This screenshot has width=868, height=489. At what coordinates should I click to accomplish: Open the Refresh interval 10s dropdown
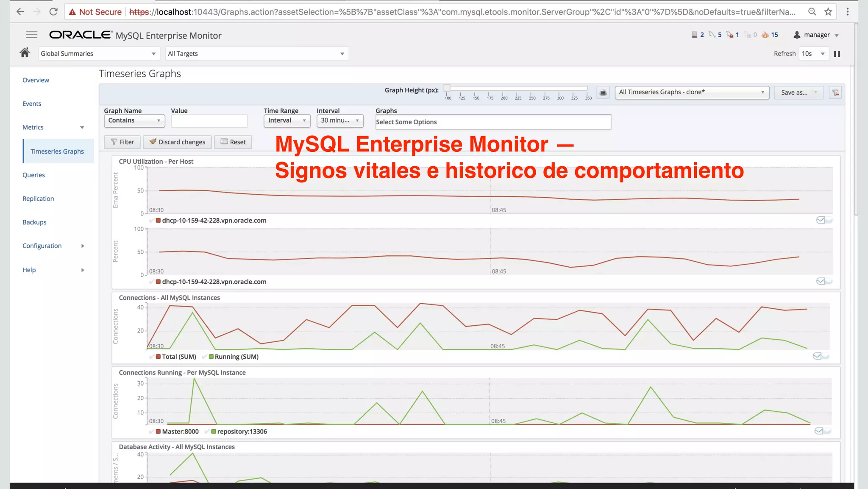click(x=814, y=53)
